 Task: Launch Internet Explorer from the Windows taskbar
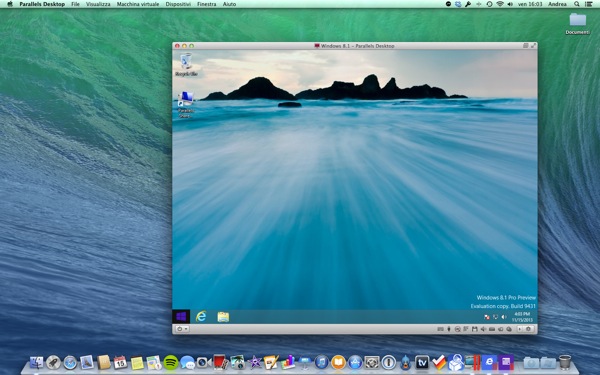point(201,316)
